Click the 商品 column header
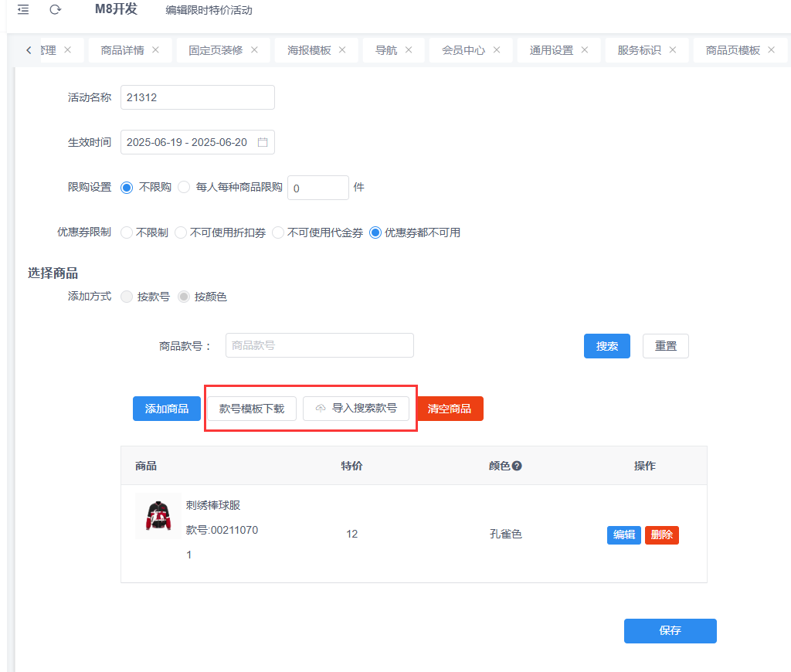The image size is (791, 672). click(146, 466)
